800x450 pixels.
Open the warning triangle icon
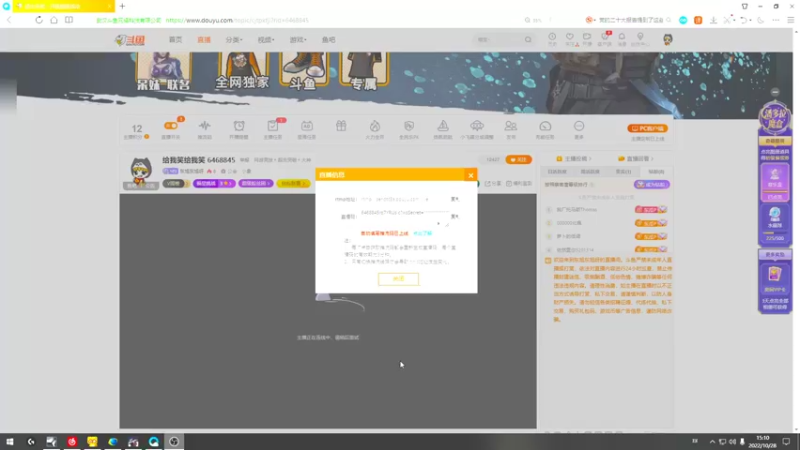point(443,126)
